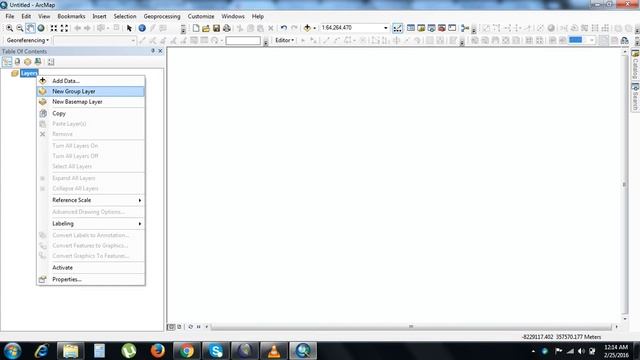The image size is (640, 360).
Task: Open the Bookmarks menu
Action: pyautogui.click(x=71, y=16)
